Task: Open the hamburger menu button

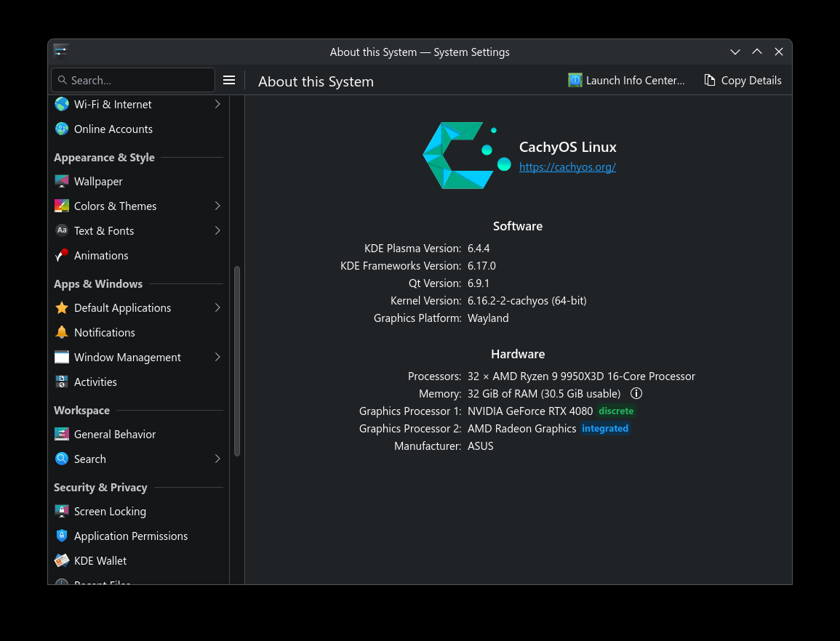Action: [229, 81]
